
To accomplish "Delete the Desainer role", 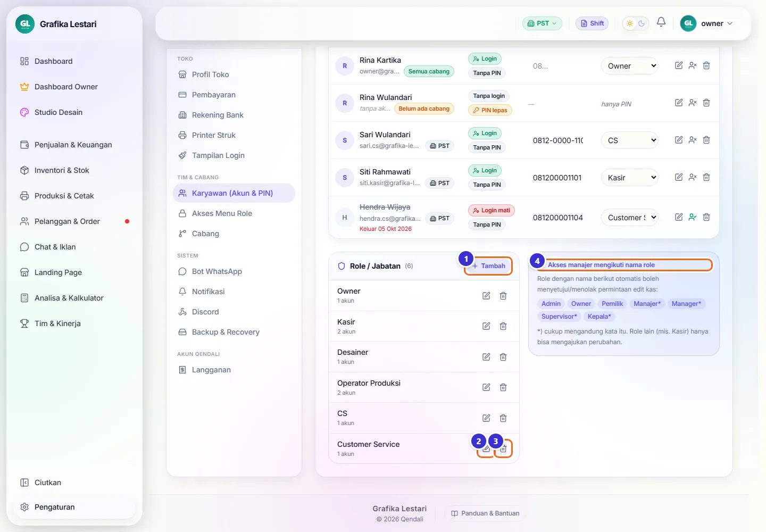I will click(x=503, y=357).
